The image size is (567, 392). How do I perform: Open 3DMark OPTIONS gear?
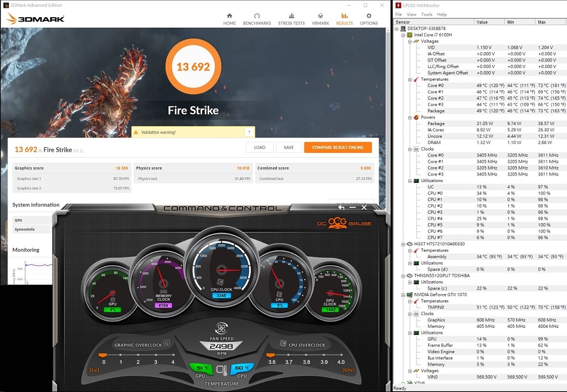[x=368, y=19]
